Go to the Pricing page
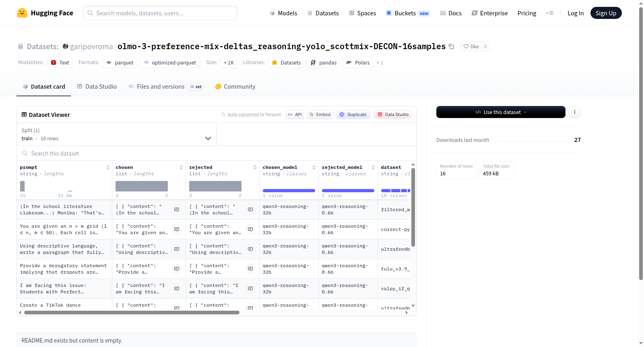This screenshot has height=347, width=644. click(x=527, y=13)
